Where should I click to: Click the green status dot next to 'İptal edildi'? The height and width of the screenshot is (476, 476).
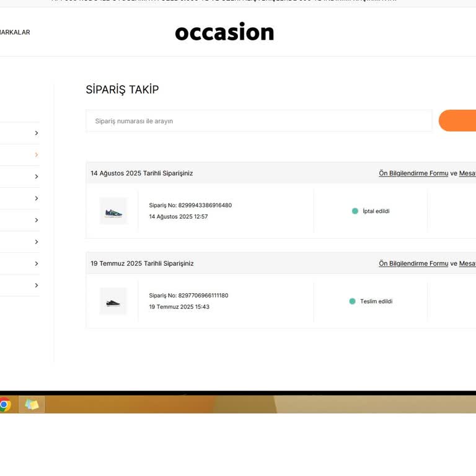(x=355, y=211)
